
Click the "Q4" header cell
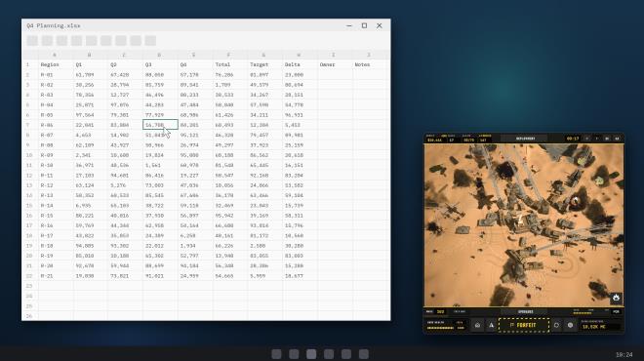point(195,65)
